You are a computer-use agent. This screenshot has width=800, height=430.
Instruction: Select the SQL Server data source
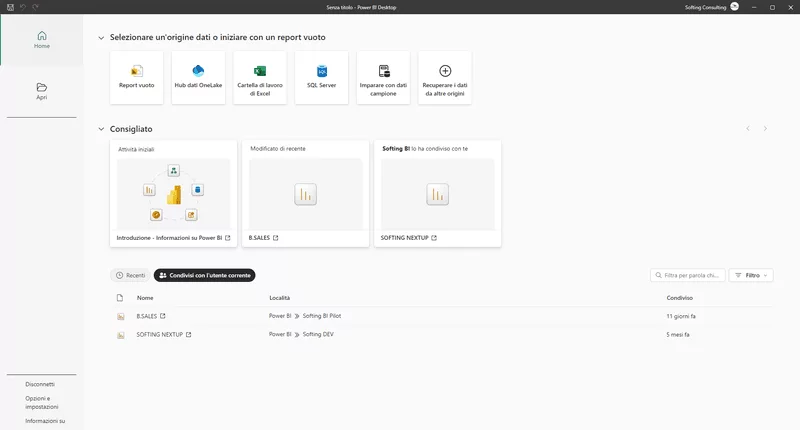321,78
